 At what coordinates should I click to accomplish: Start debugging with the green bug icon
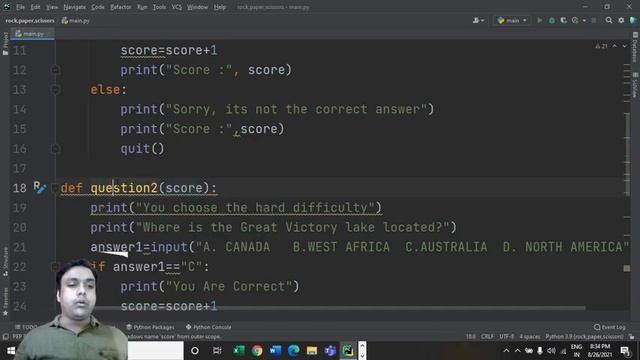(552, 20)
